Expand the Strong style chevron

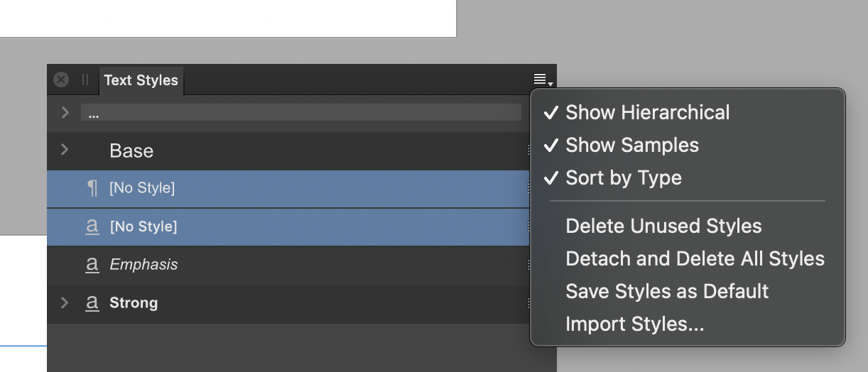coord(65,303)
